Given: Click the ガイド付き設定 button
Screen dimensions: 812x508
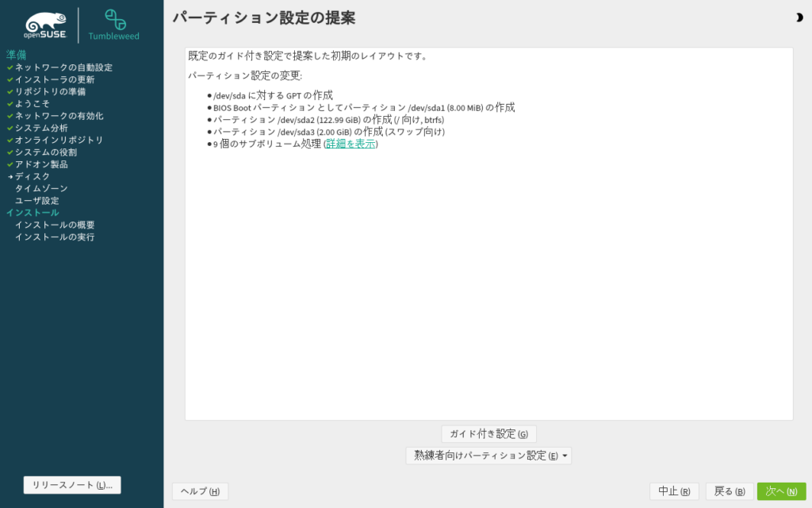Looking at the screenshot, I should point(488,434).
